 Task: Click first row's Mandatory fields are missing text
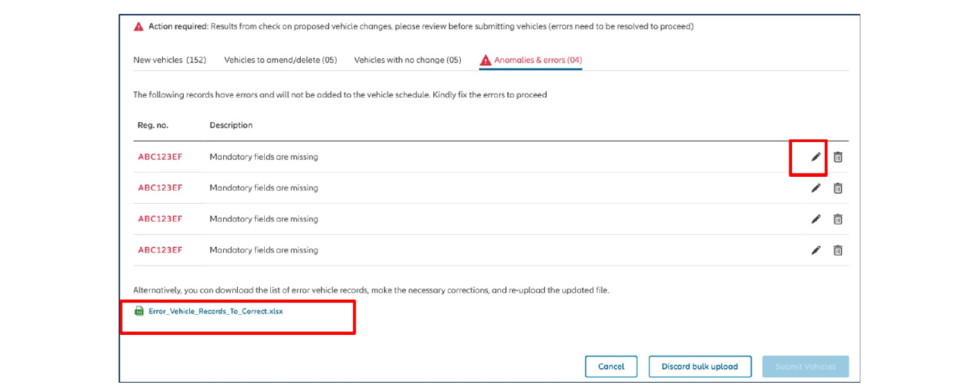tap(264, 157)
